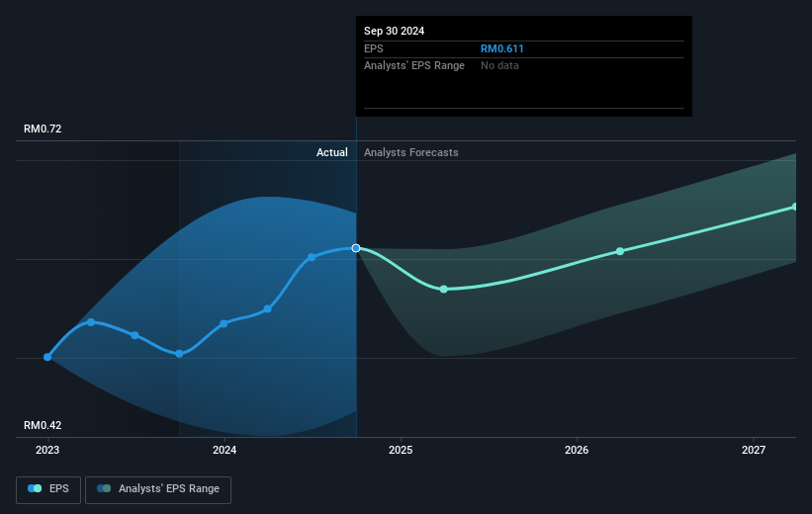Click the 2027 forecast data point
This screenshot has height=514, width=812.
[795, 207]
